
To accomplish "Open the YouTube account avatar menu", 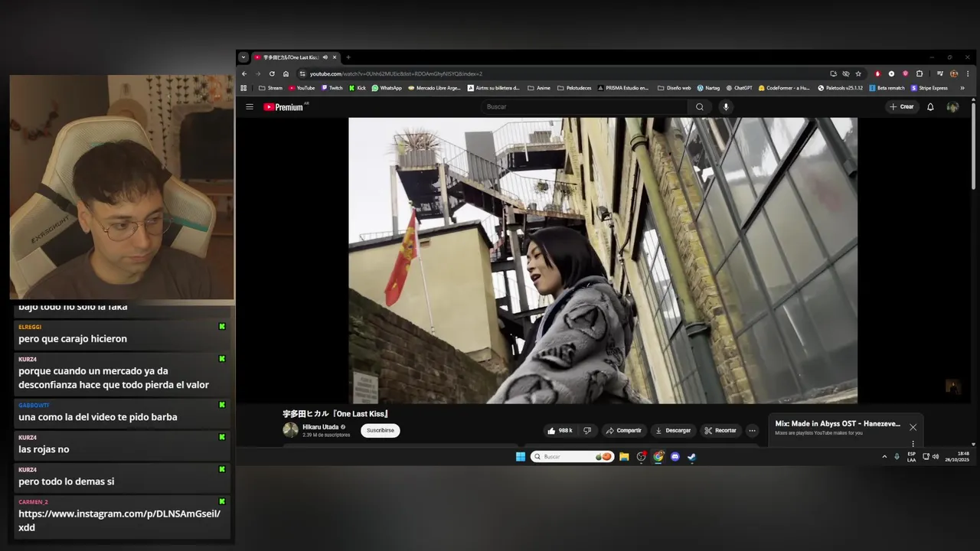I will (x=952, y=106).
